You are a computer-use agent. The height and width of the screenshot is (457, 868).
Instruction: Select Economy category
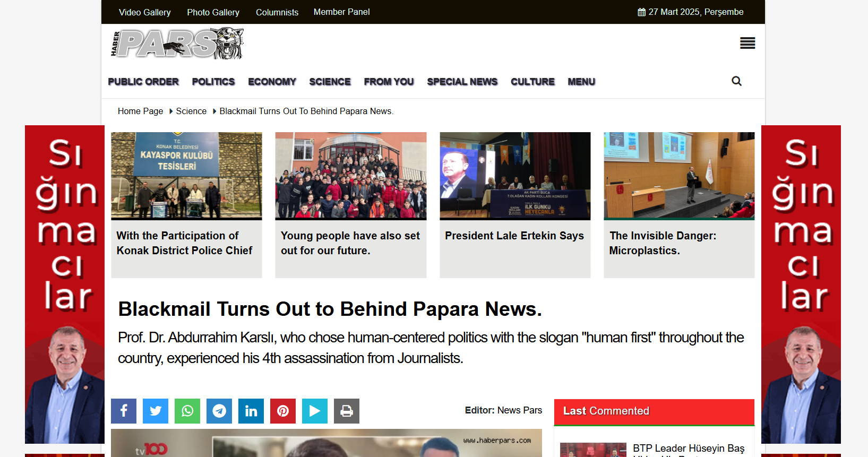(x=272, y=82)
